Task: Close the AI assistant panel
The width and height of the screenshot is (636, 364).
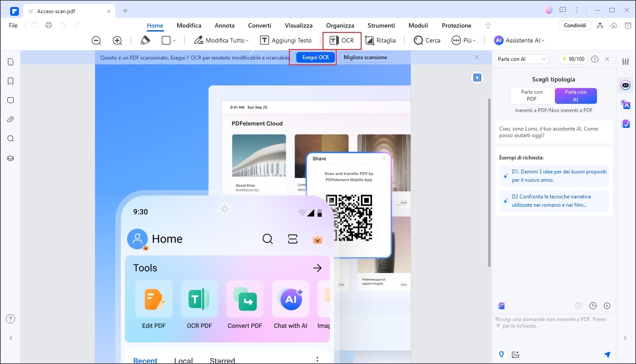Action: (x=607, y=59)
